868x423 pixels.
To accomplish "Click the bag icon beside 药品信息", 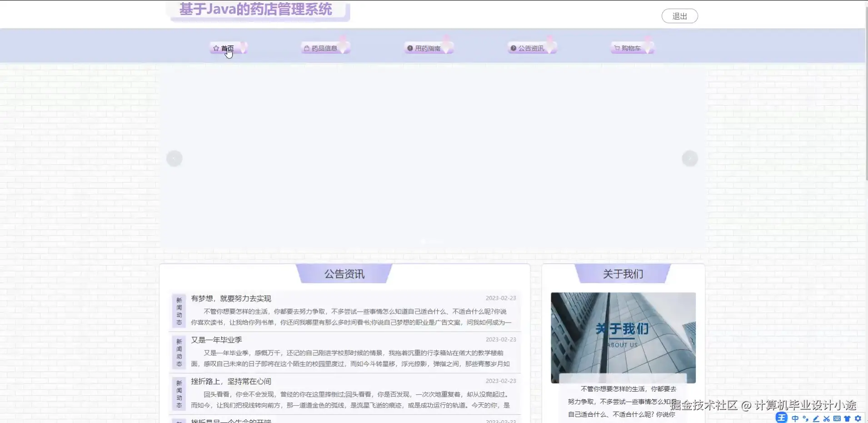I will tap(307, 48).
